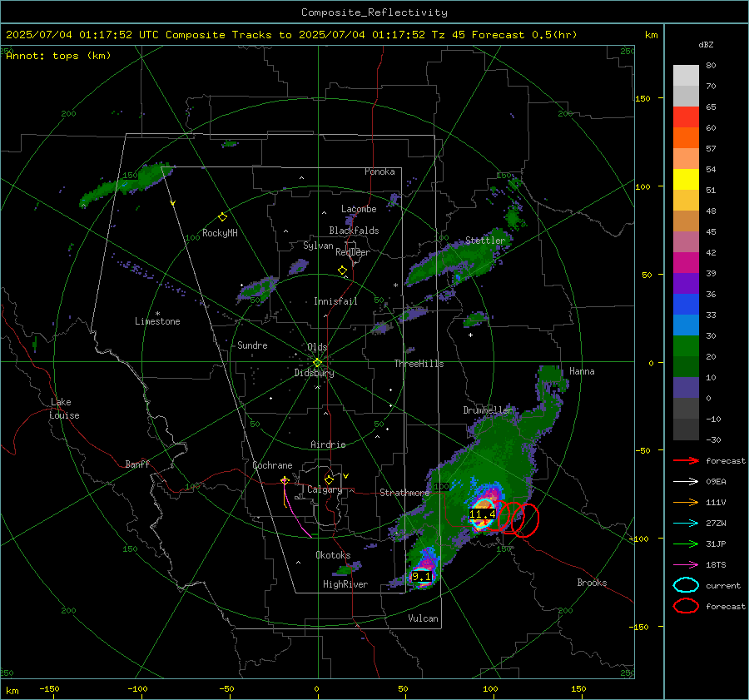Click the cyan 27ZW track arrow
Image resolution: width=749 pixels, height=700 pixels.
click(686, 524)
